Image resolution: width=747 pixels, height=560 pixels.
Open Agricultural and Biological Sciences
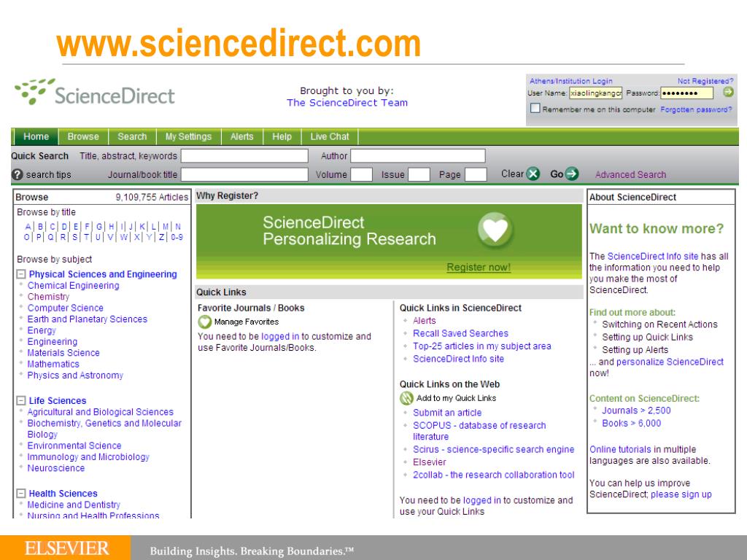click(101, 412)
